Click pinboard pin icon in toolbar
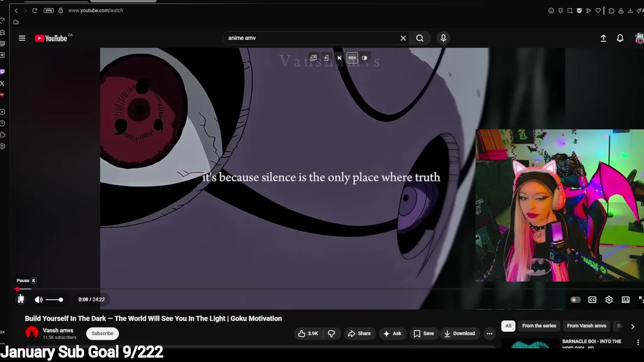644x362 pixels. (x=560, y=11)
